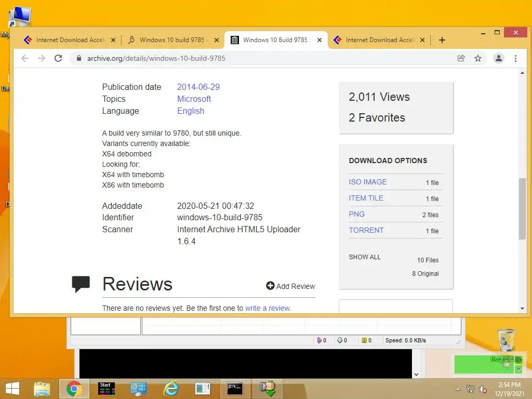Click the 2,011 Views text
Viewport: 532px width, 399px height.
379,97
